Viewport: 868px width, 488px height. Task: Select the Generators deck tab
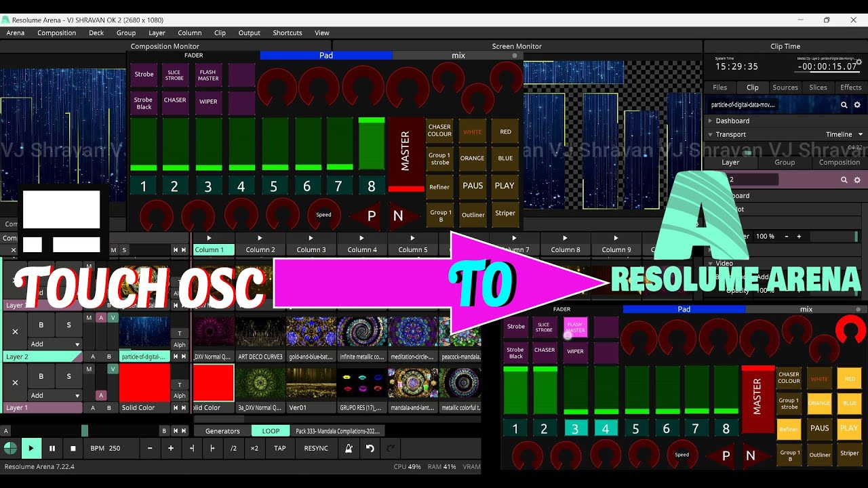click(222, 430)
